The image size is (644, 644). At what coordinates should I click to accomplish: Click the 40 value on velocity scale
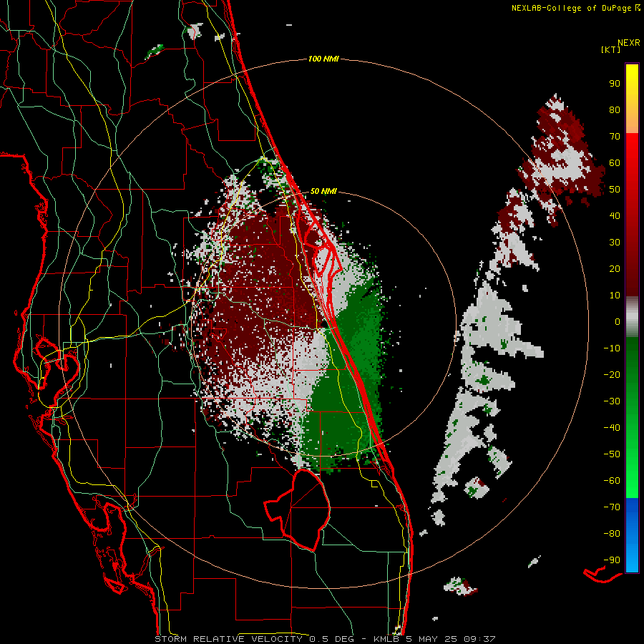click(x=615, y=216)
